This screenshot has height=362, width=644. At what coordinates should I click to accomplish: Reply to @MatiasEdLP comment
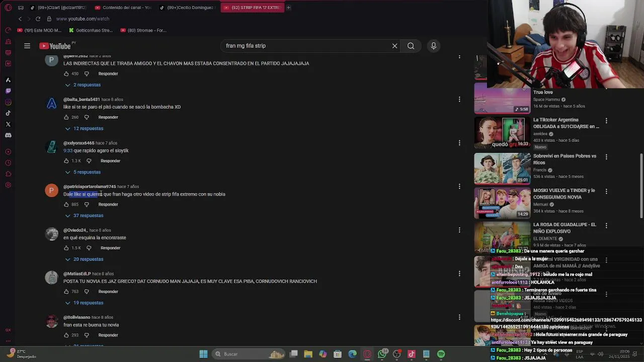108,292
